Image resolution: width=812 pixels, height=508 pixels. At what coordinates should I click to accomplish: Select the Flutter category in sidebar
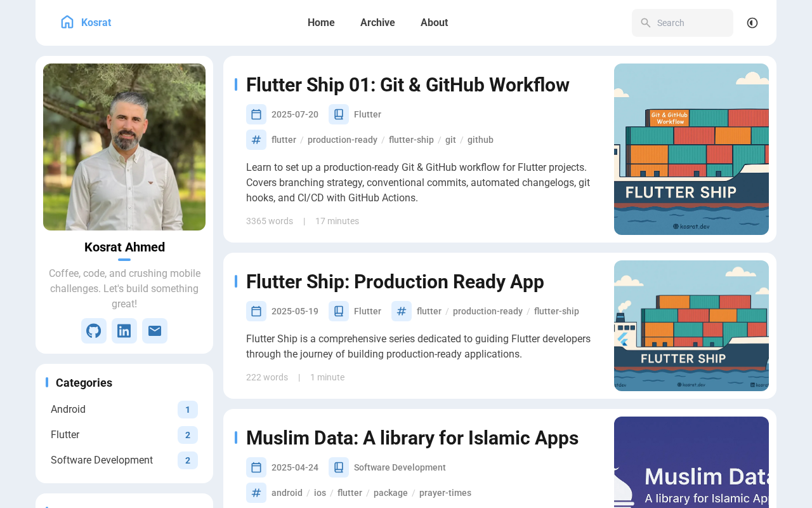click(x=124, y=435)
